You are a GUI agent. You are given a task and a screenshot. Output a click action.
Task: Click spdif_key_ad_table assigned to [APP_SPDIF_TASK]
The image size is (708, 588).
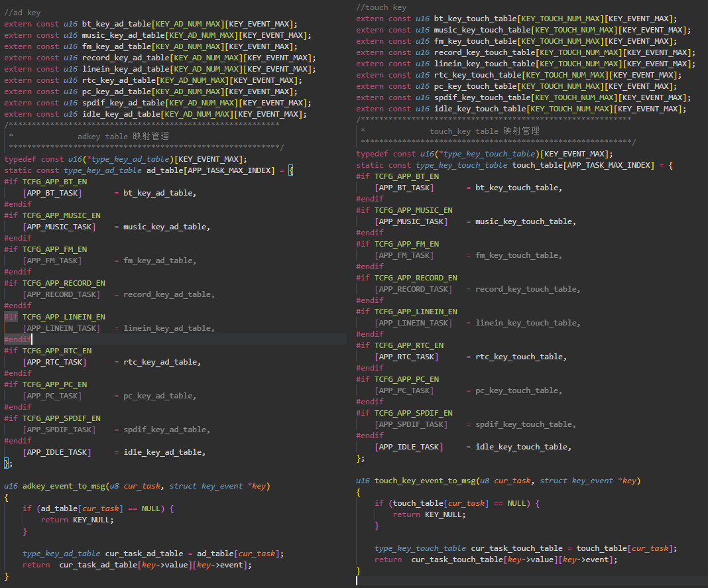pyautogui.click(x=165, y=430)
